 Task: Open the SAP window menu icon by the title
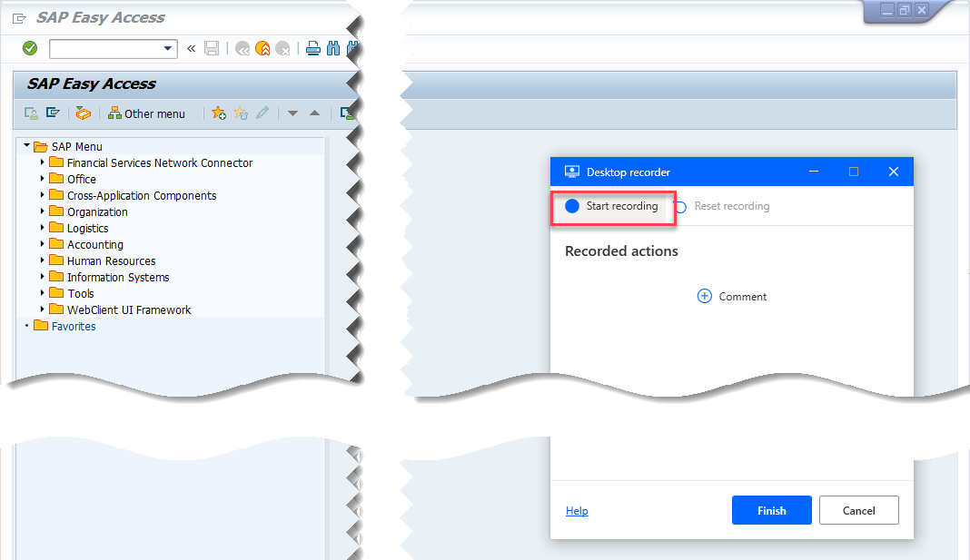(x=19, y=18)
